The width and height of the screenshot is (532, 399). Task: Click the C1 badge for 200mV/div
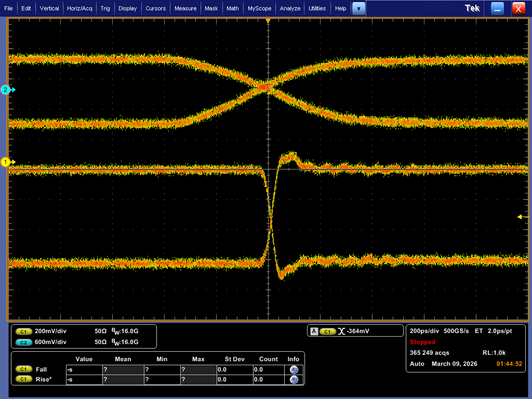(23, 331)
